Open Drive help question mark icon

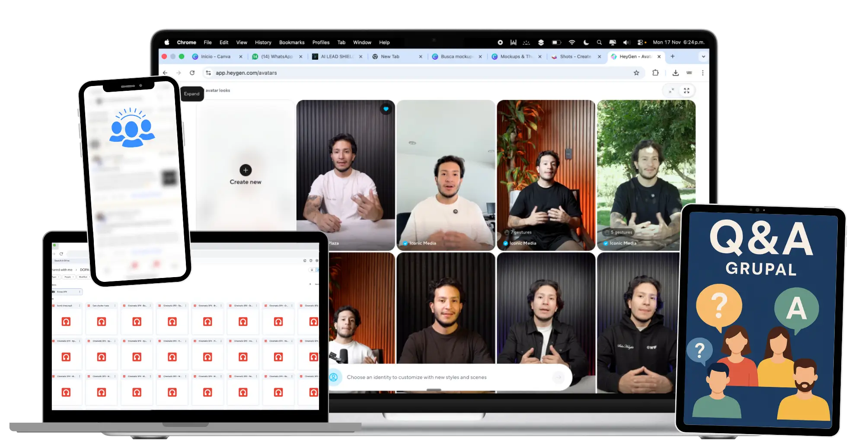pos(311,261)
